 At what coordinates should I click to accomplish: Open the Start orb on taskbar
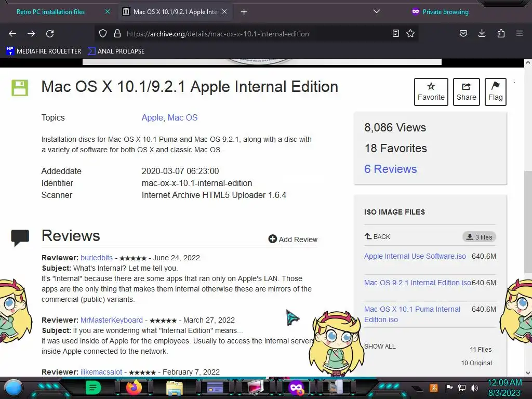point(14,388)
